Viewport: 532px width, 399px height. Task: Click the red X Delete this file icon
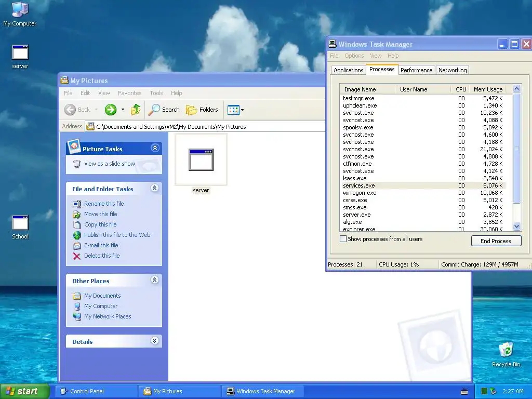pos(77,256)
